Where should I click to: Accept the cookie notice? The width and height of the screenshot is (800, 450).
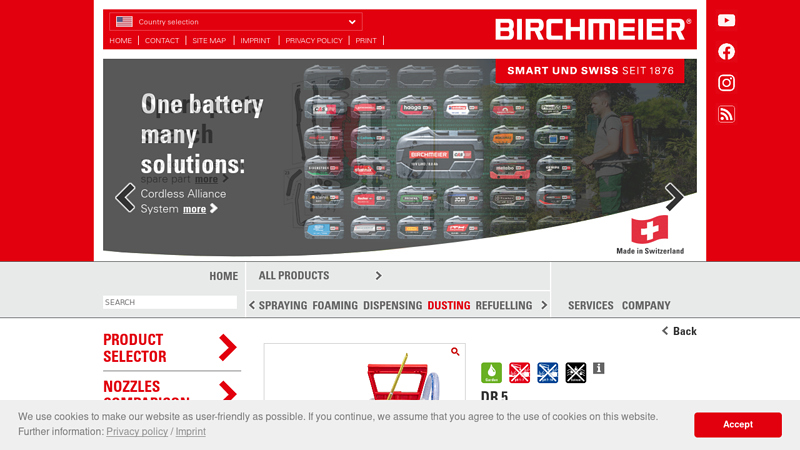(x=737, y=424)
